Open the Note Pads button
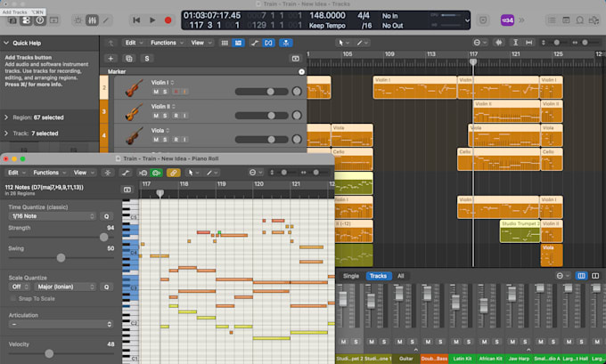 (566, 20)
